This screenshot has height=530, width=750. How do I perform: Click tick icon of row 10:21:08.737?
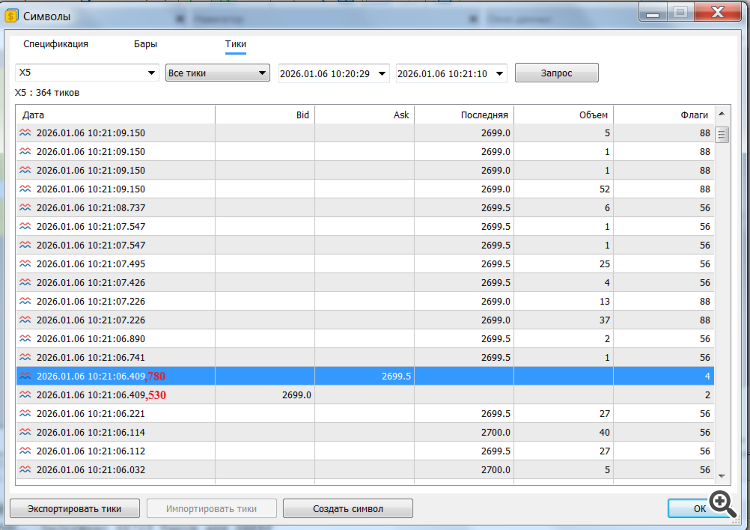[x=25, y=208]
